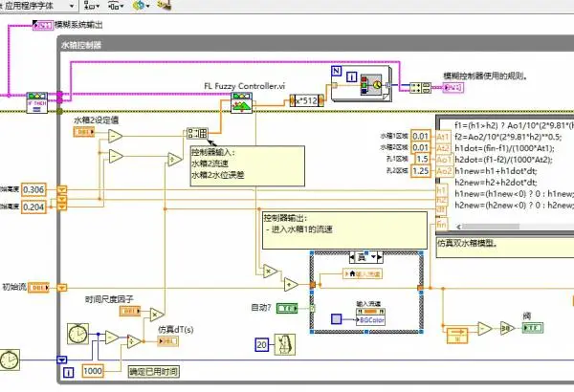The height and width of the screenshot is (392, 574).
Task: Select the 时间尺度因子 DBL control terminal
Action: 130,311
